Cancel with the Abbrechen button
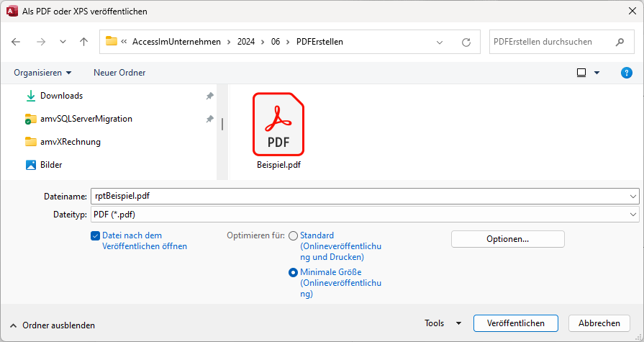The height and width of the screenshot is (342, 644). pos(599,323)
